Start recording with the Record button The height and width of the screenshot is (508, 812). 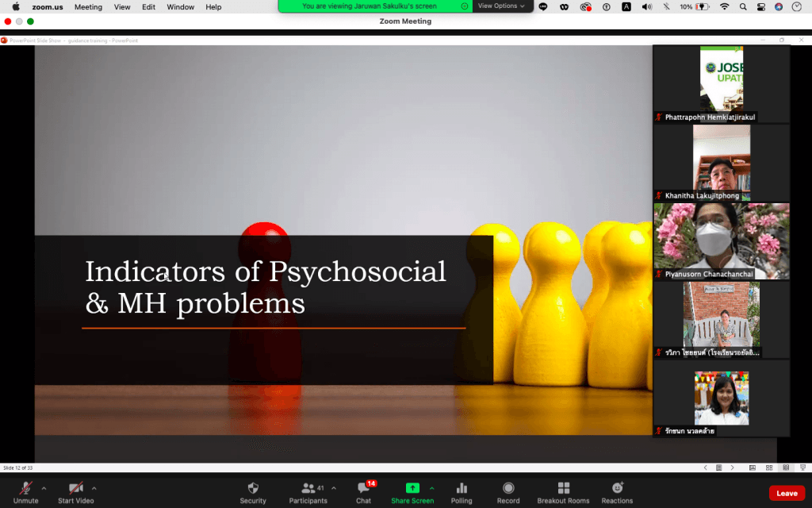[508, 488]
